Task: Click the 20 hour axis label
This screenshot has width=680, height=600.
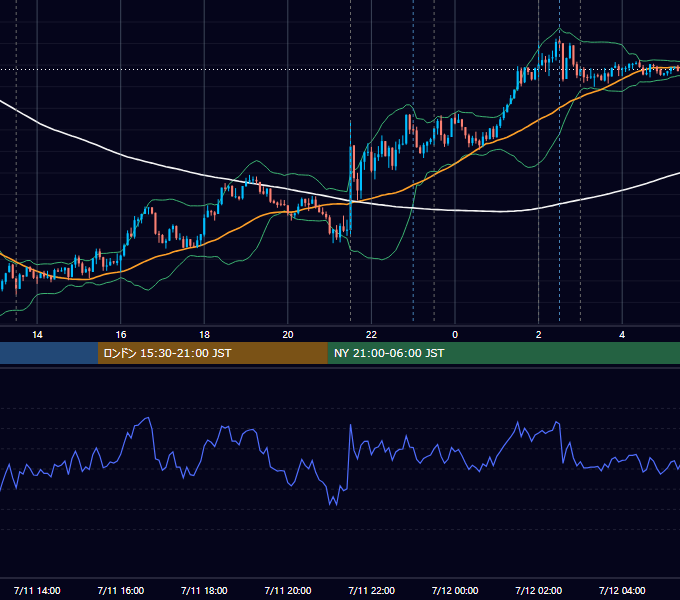Action: [288, 335]
